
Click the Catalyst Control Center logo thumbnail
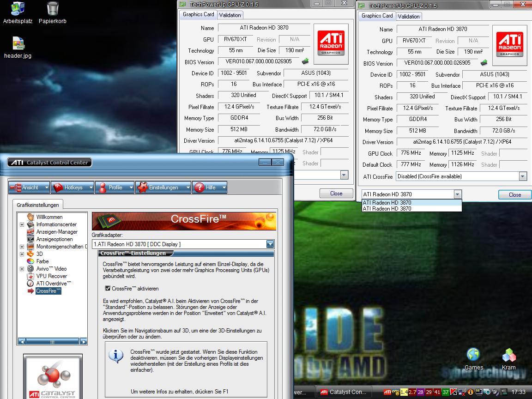tap(53, 377)
